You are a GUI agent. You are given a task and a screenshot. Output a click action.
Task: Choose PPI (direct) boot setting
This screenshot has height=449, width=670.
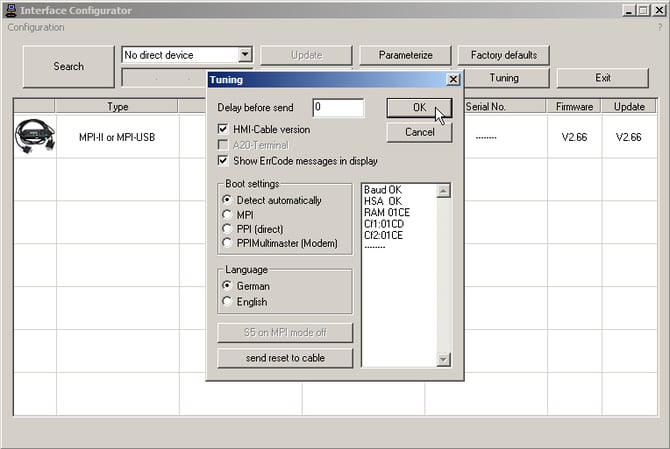[x=227, y=229]
